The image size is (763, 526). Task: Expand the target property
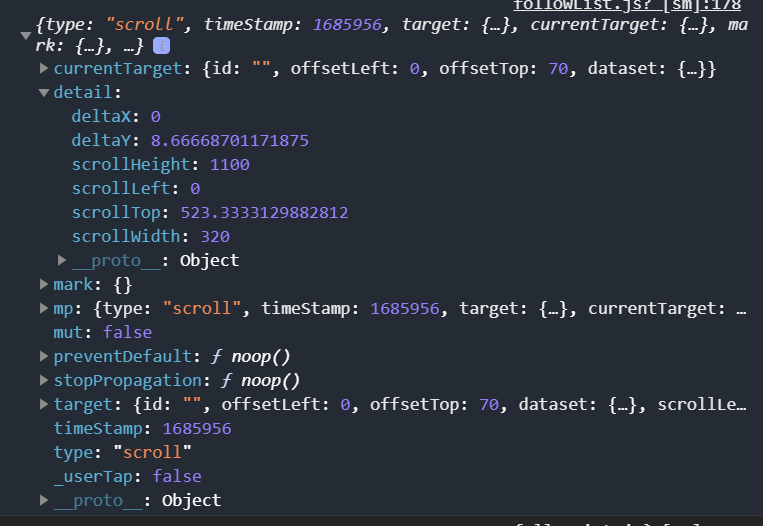tap(44, 404)
